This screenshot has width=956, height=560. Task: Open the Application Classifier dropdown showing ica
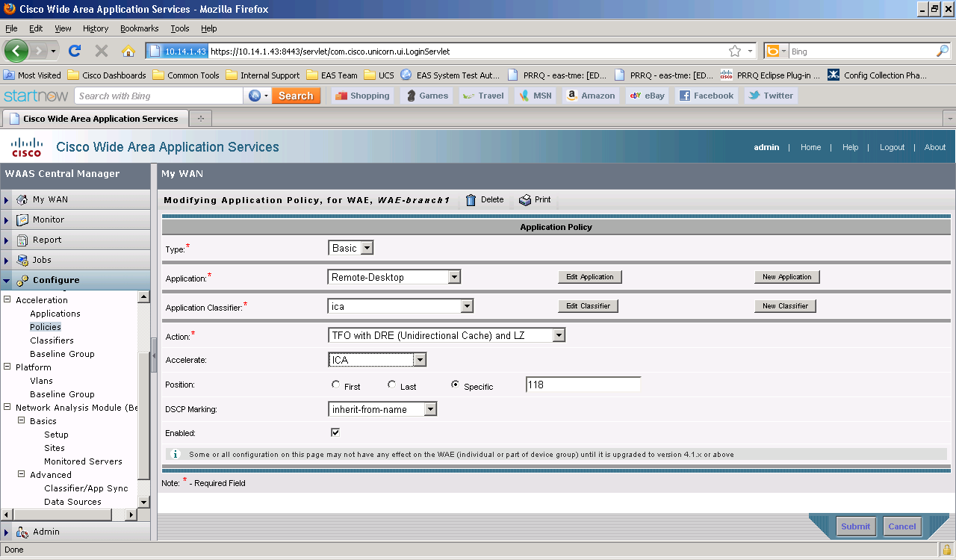click(x=401, y=306)
